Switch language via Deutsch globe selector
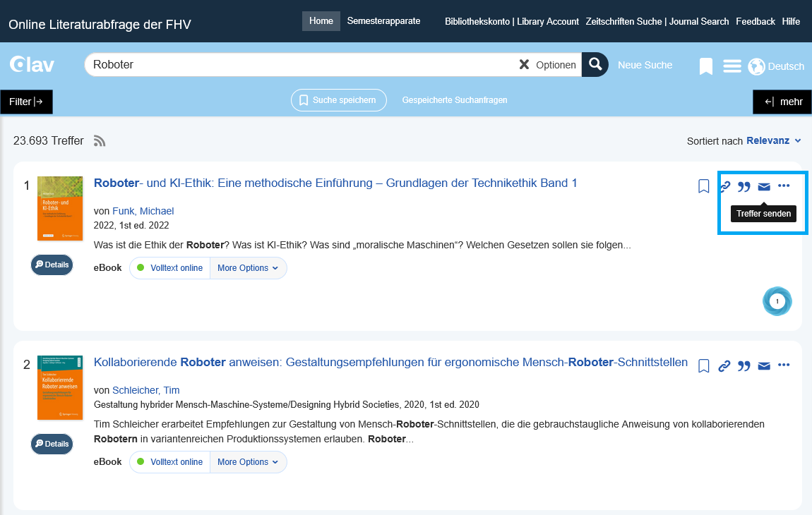Image resolution: width=812 pixels, height=515 pixels. (x=776, y=66)
